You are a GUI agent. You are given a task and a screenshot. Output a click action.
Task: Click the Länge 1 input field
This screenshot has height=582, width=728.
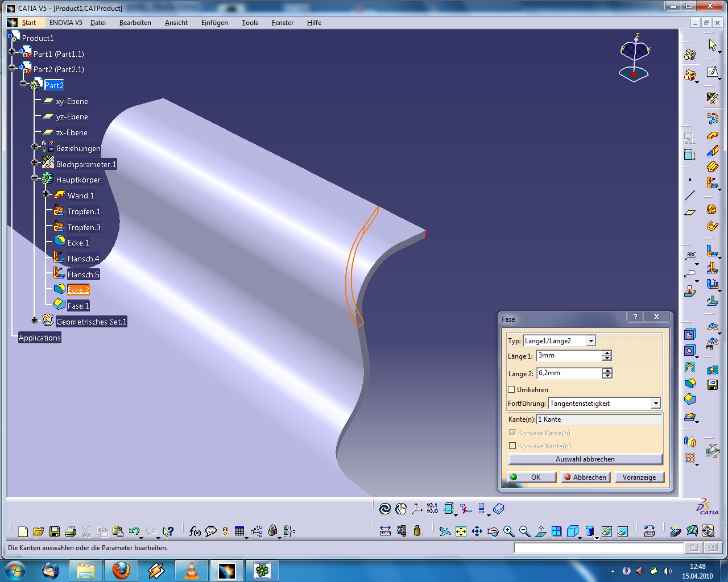tap(569, 356)
